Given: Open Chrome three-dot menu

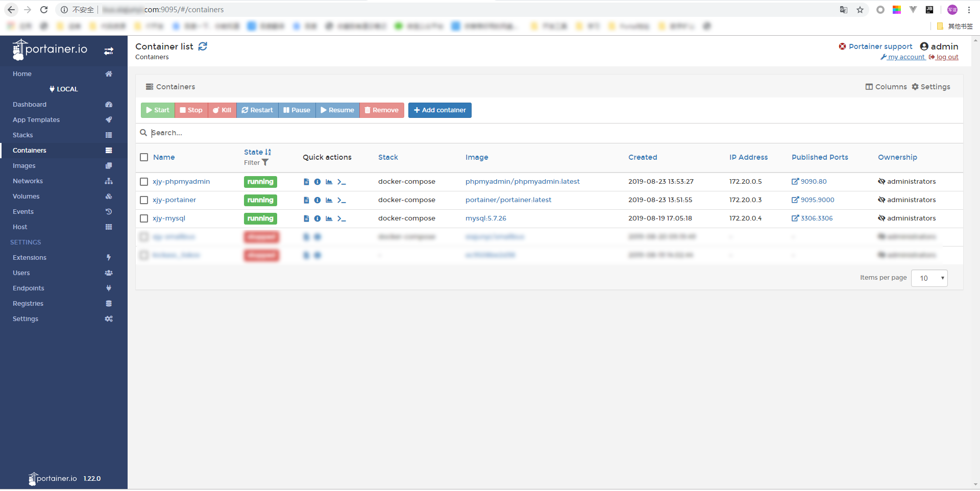Looking at the screenshot, I should coord(969,10).
